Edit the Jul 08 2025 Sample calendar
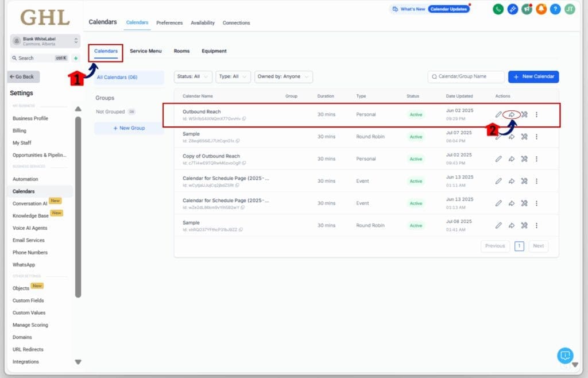Image resolution: width=588 pixels, height=378 pixels. point(498,225)
